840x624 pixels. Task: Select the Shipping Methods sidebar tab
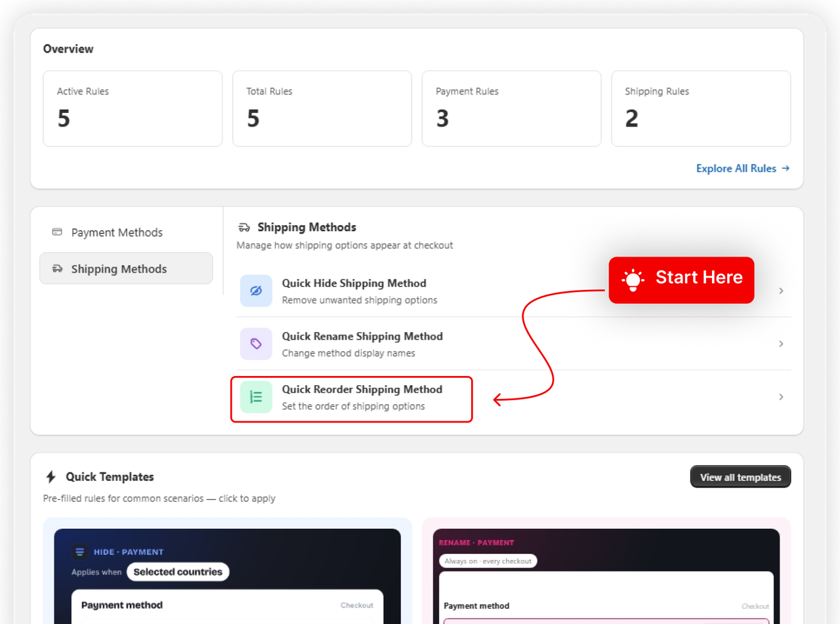click(x=126, y=268)
